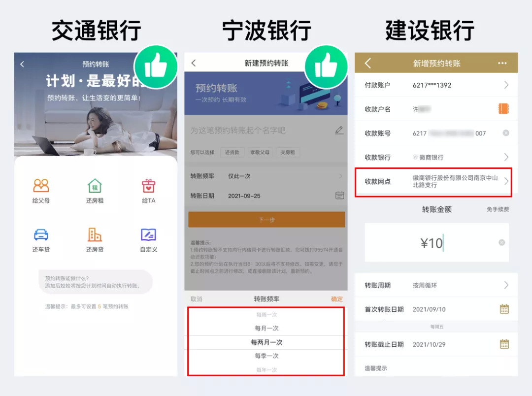Pick 每年一次 in the frequency picker
Screen dimensions: 532x396
pyautogui.click(x=266, y=369)
